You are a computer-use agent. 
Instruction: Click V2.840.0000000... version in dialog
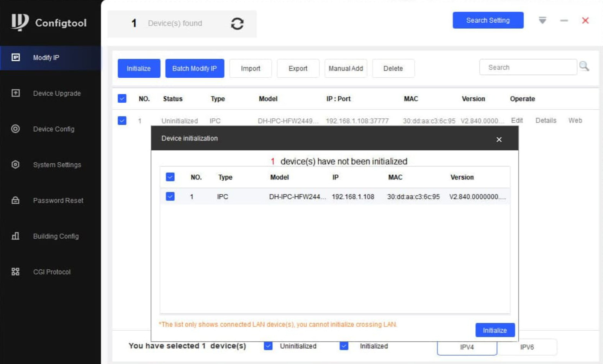click(x=478, y=197)
